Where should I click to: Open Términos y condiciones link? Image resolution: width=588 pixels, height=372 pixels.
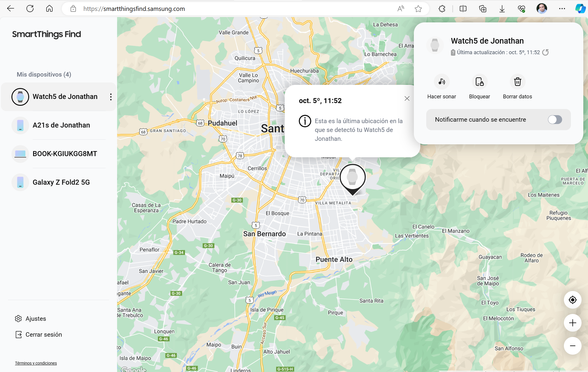[36, 363]
